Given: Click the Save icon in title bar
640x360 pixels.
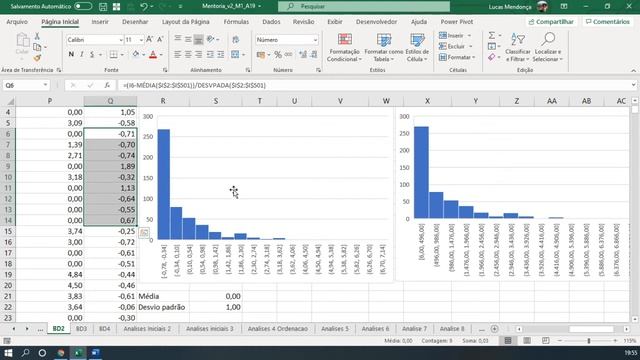Looking at the screenshot, I should [103, 7].
